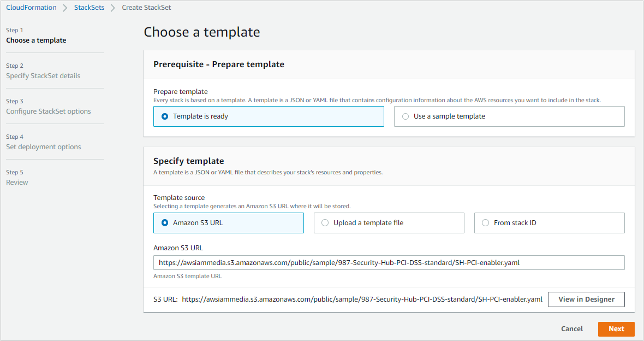
Task: Jump to Step 4 "Set deployment options"
Action: pyautogui.click(x=43, y=146)
